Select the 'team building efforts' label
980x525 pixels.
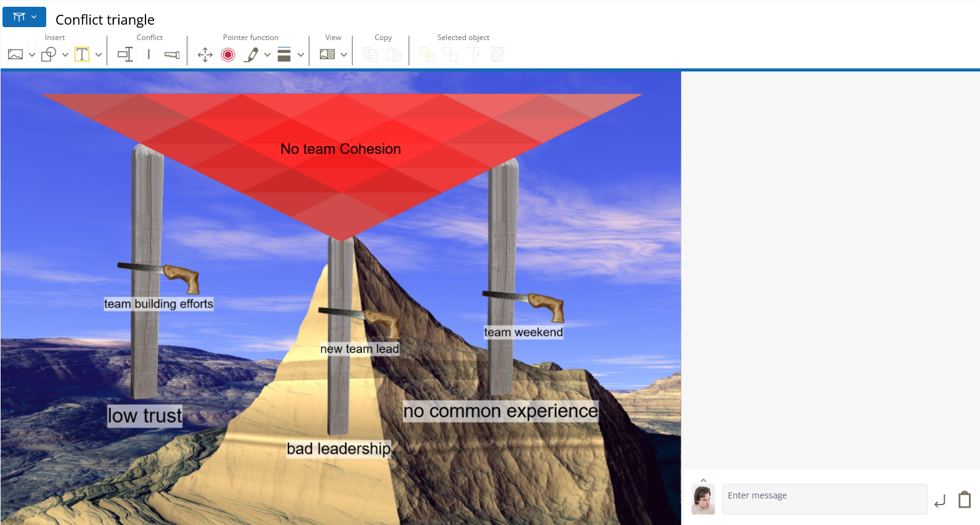[x=158, y=304]
